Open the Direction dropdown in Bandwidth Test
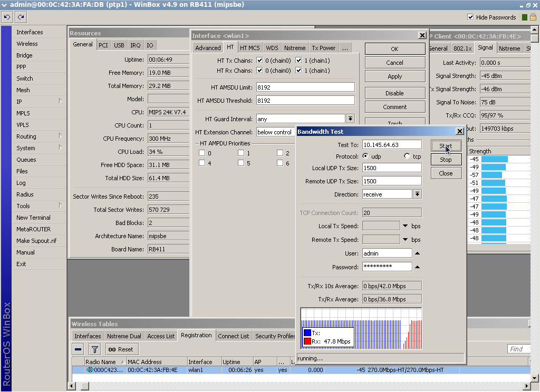540x392 pixels. coord(418,194)
